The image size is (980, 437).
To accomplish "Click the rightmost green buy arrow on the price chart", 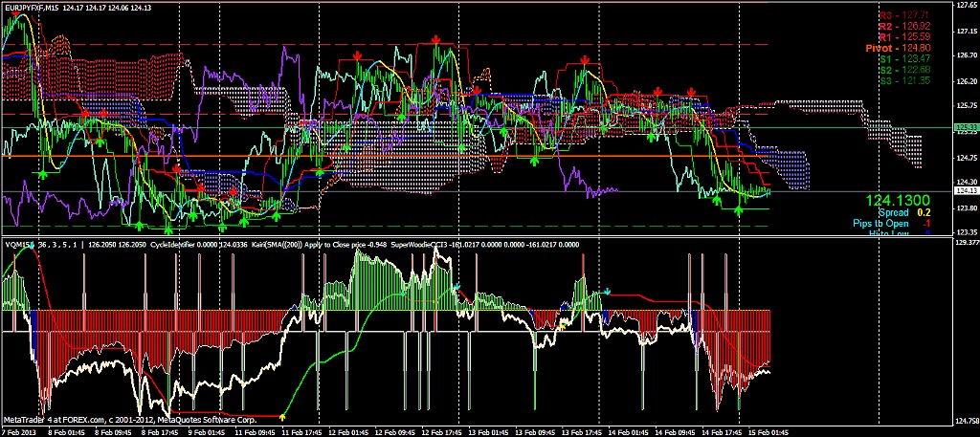I will (739, 208).
